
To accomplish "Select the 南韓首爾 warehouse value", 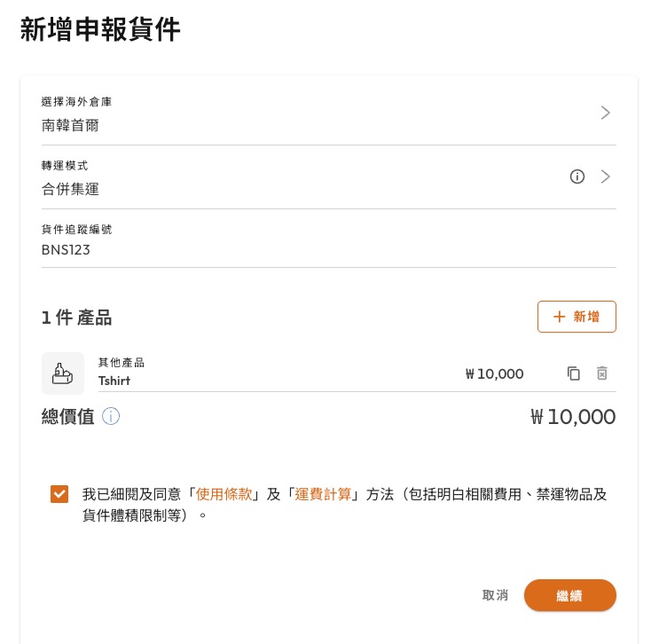I will click(70, 125).
